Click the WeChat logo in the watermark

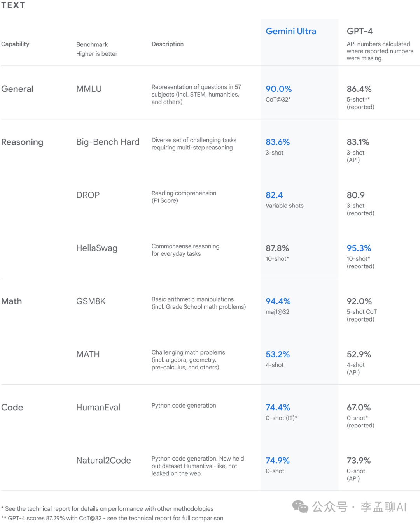(x=300, y=506)
